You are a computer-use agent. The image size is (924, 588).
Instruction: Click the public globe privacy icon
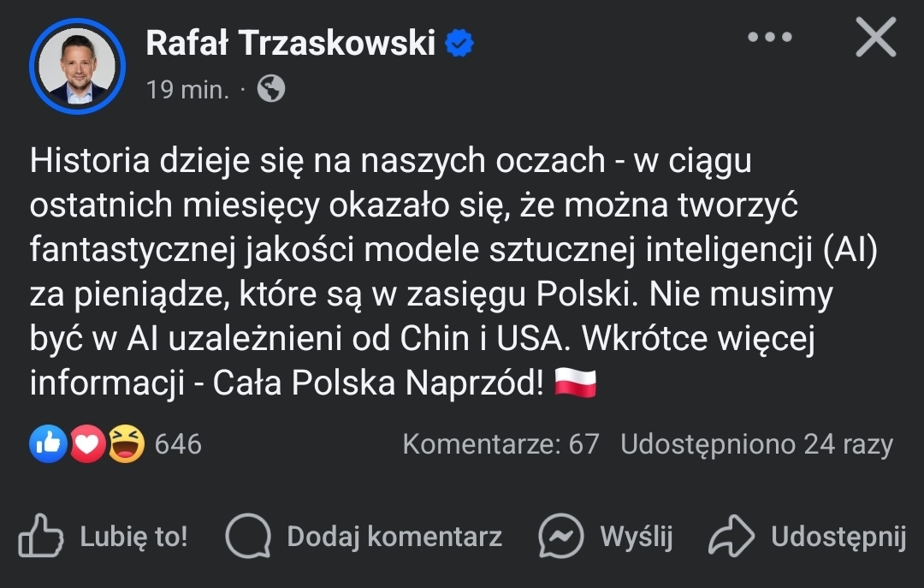tap(271, 89)
